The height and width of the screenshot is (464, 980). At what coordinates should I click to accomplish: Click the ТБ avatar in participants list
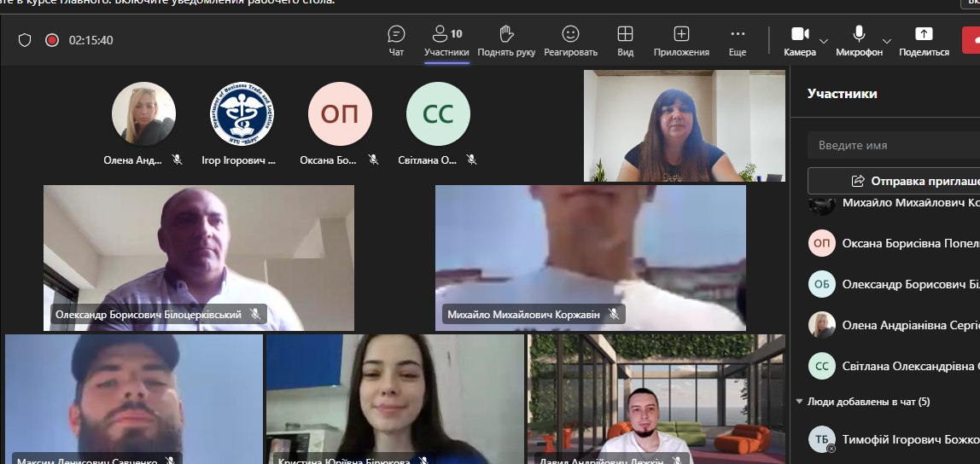point(822,439)
